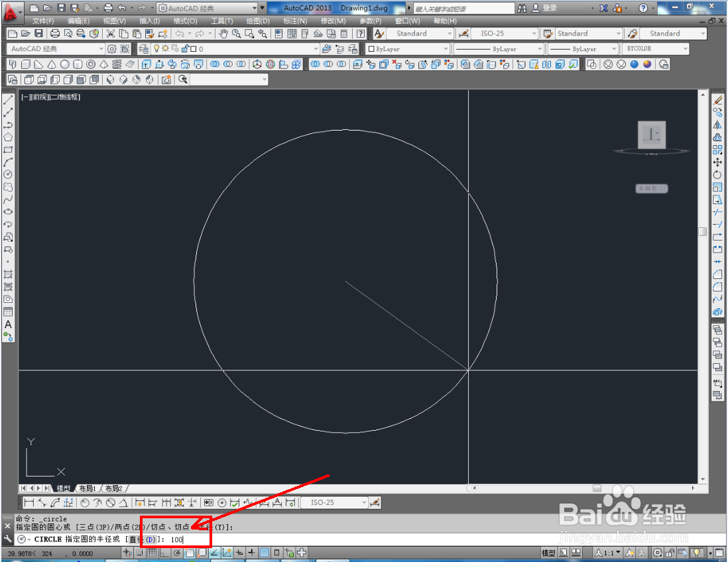Toggle layer 0 lock padlock icon
The image size is (728, 562).
click(185, 48)
